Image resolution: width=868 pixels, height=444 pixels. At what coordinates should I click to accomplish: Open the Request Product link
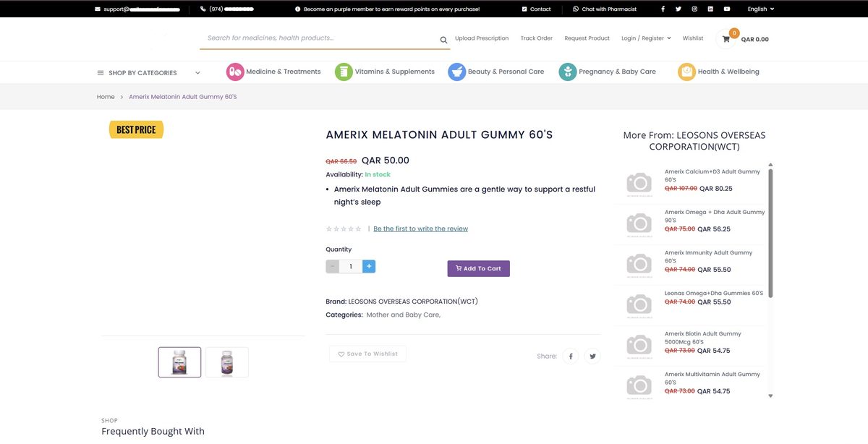pyautogui.click(x=587, y=38)
